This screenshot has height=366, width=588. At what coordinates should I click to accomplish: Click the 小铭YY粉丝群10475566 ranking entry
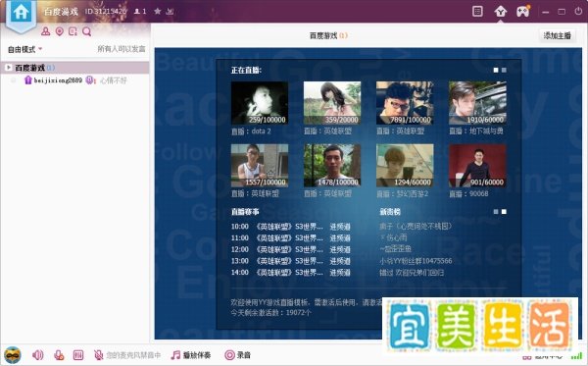pos(416,261)
